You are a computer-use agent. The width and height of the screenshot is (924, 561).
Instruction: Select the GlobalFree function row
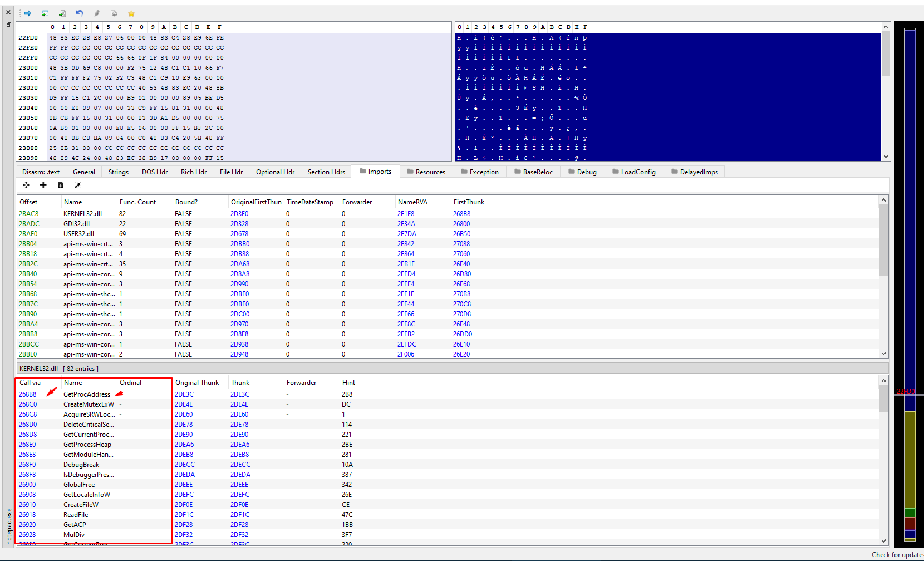coord(448,485)
